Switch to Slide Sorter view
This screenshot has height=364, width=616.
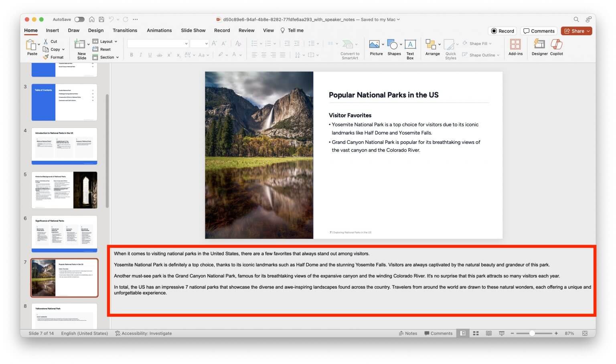pyautogui.click(x=476, y=333)
